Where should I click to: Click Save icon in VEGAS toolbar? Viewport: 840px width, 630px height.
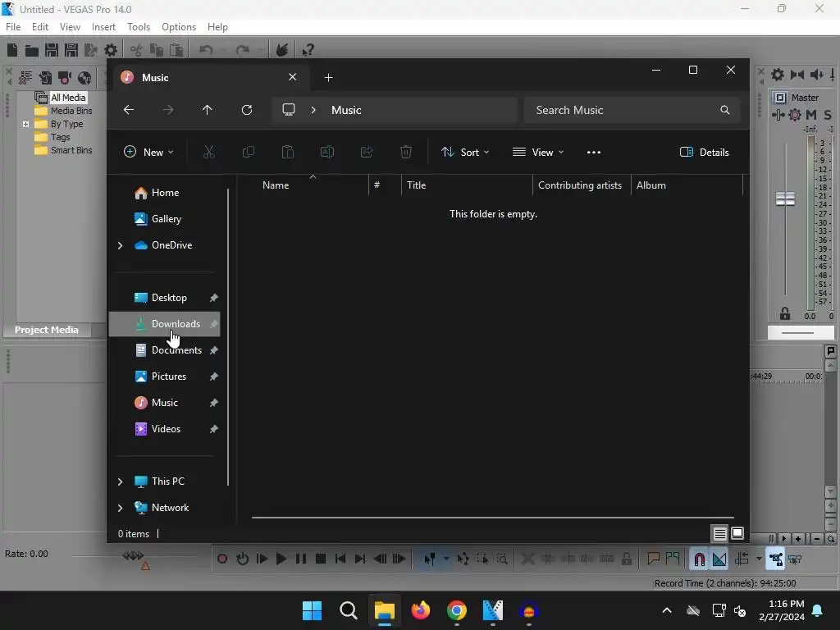coord(52,50)
